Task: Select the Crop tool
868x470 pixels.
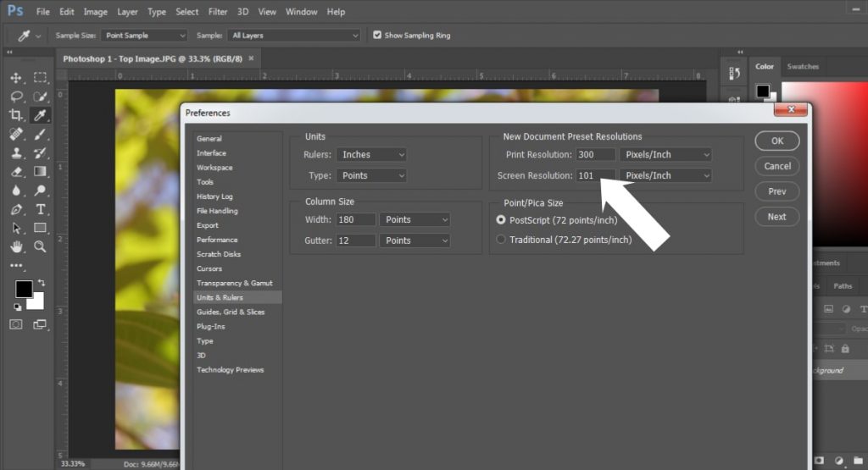Action: pos(16,115)
